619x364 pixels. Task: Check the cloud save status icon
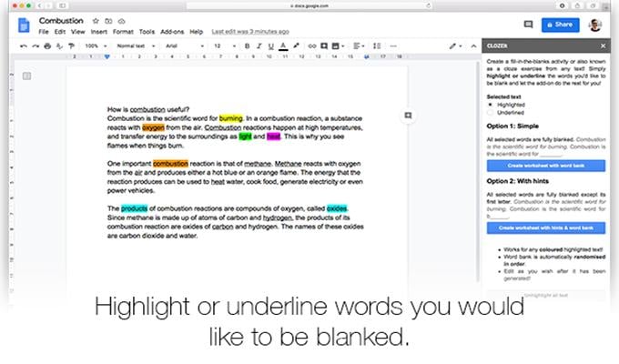[x=122, y=21]
